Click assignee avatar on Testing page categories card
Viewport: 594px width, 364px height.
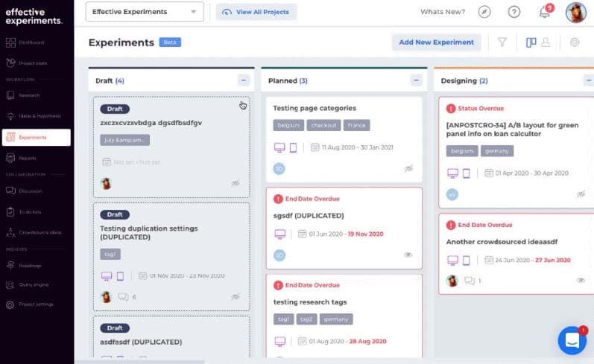[x=279, y=168]
